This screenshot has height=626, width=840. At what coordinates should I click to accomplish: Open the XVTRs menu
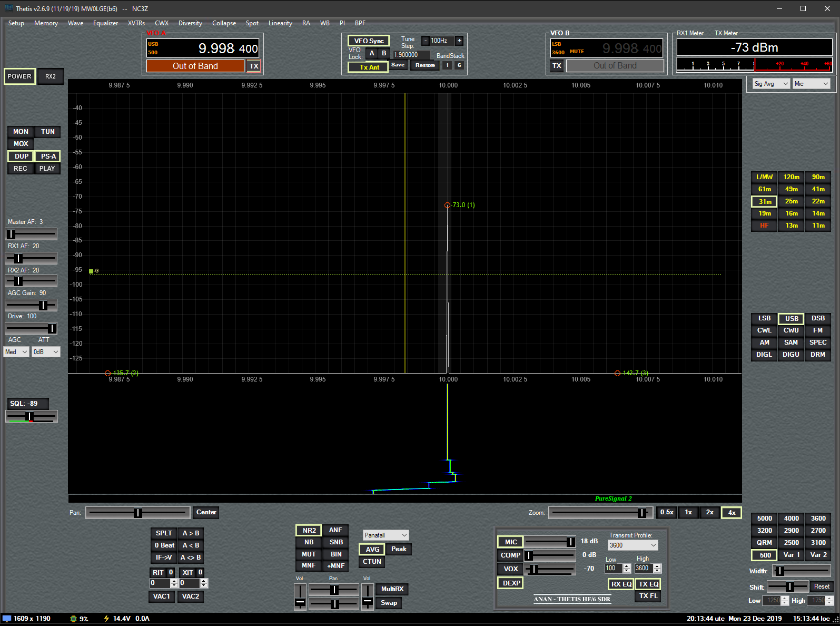[x=136, y=23]
